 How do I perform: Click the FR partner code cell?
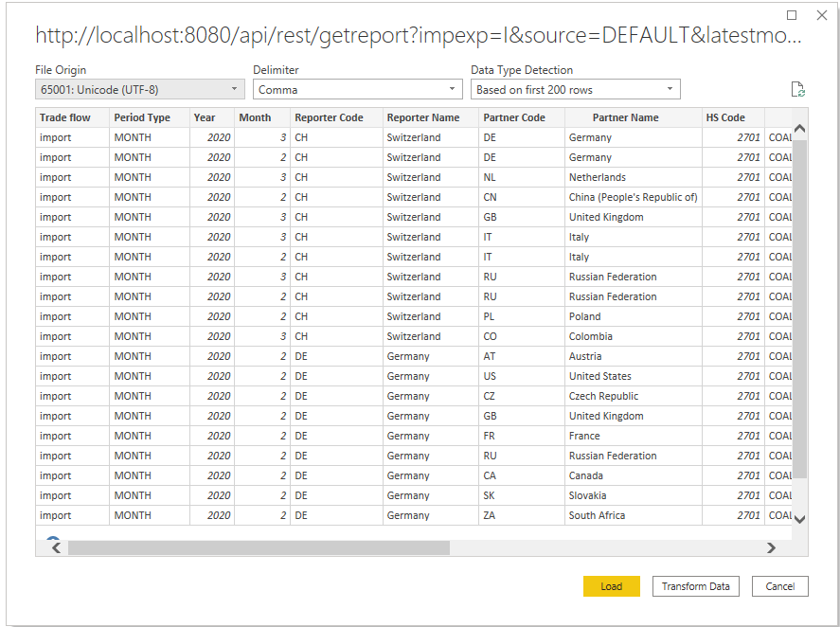point(522,436)
